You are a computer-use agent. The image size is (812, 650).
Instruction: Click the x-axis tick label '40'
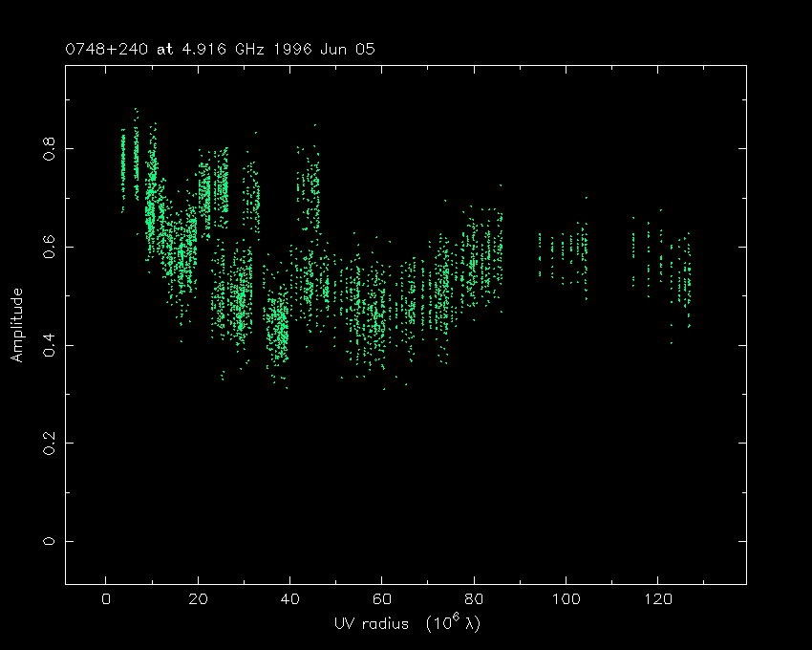289,600
